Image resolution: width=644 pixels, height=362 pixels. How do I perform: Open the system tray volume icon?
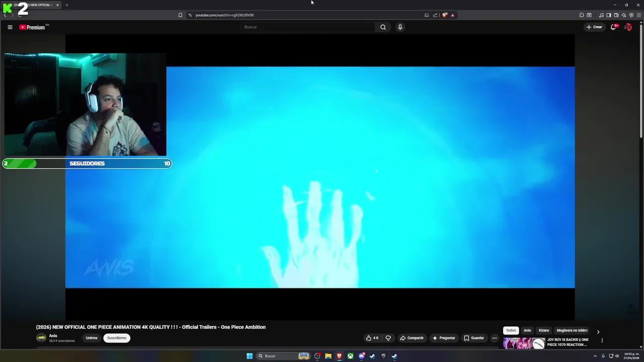[x=617, y=356]
